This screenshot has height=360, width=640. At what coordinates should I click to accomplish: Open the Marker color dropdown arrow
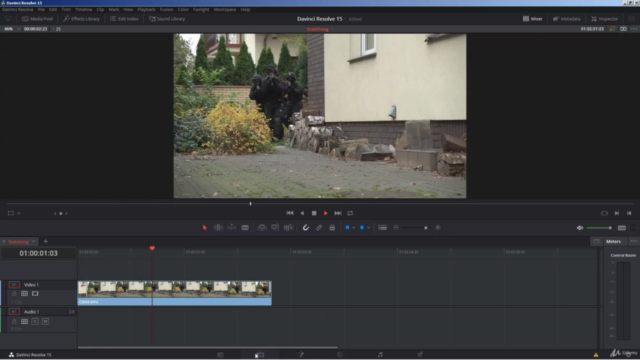click(368, 228)
